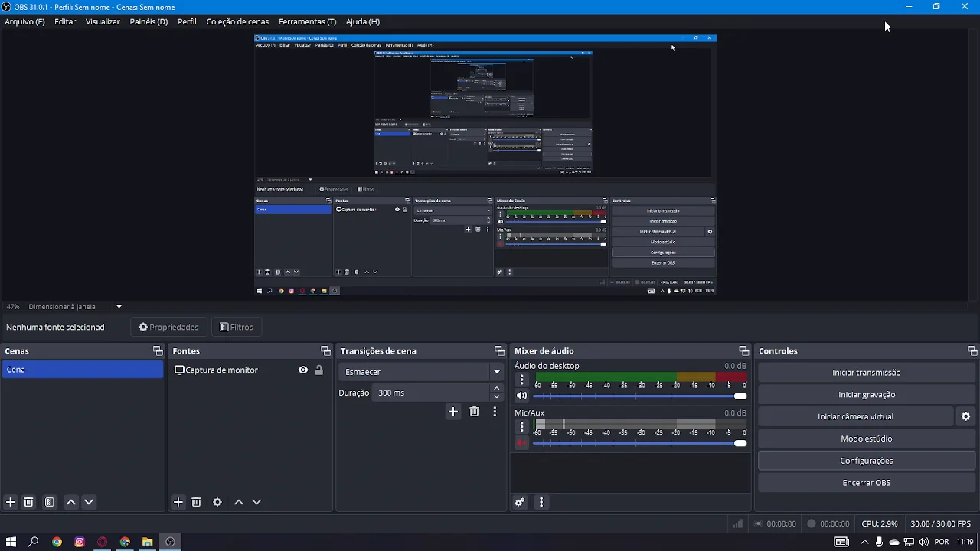Click Iniciar gravação

pyautogui.click(x=867, y=395)
